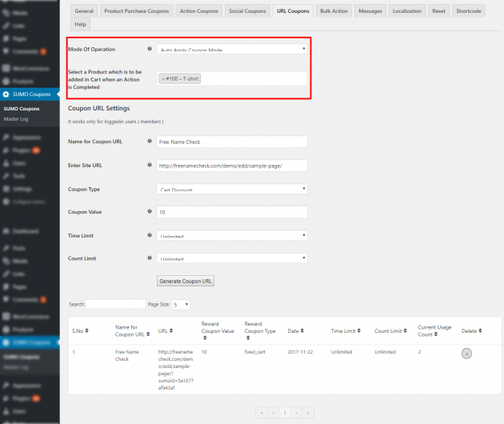Click help icon beside Count Limit field

150,258
